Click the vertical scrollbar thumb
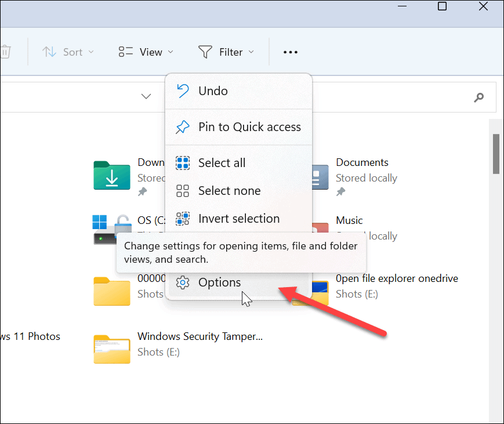Image resolution: width=504 pixels, height=424 pixels. click(496, 154)
